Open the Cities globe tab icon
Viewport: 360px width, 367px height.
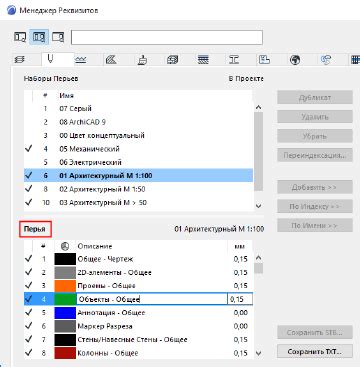coord(295,60)
